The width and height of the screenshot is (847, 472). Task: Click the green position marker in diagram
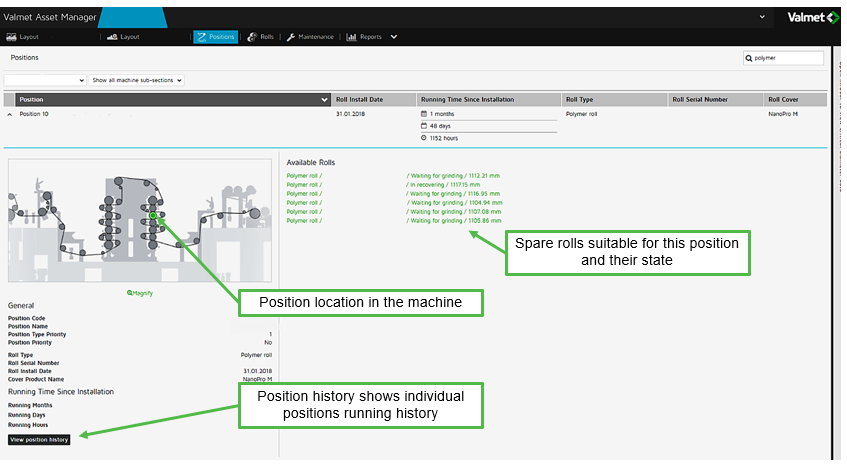point(153,214)
